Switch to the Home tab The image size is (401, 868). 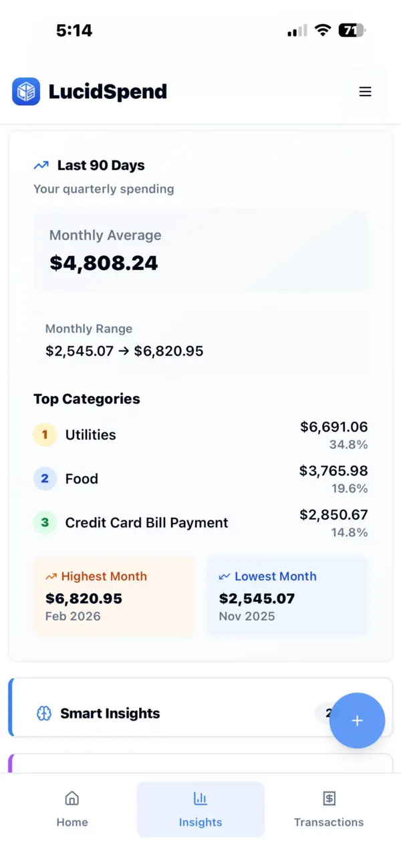72,809
